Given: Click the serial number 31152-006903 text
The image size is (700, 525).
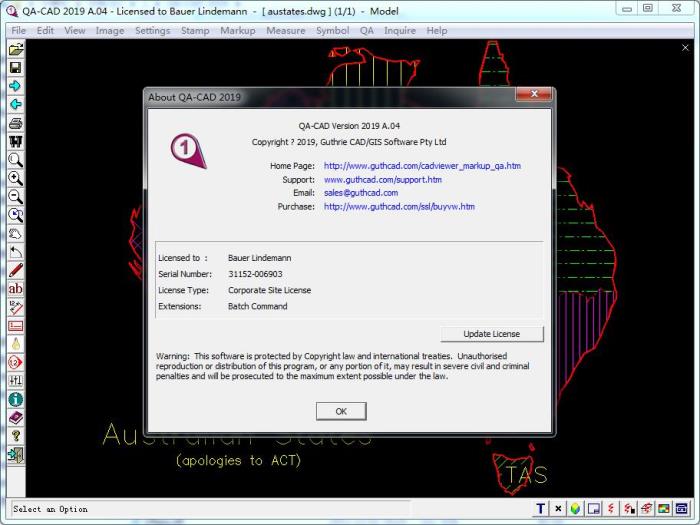Looking at the screenshot, I should (x=255, y=274).
